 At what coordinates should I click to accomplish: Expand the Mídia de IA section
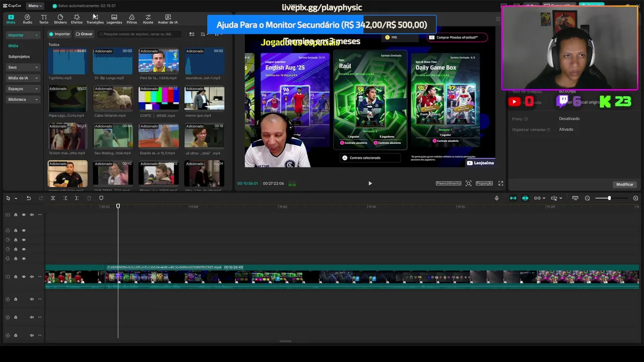(x=23, y=78)
